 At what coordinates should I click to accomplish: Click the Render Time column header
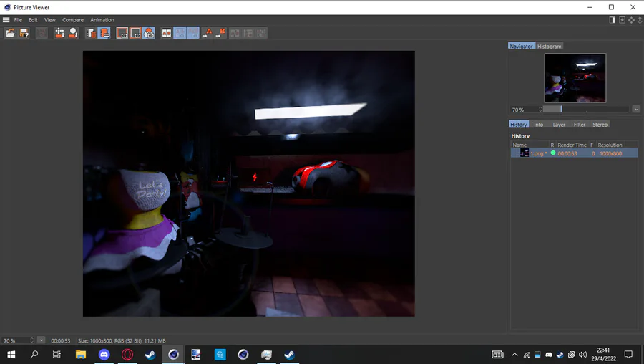(x=572, y=145)
